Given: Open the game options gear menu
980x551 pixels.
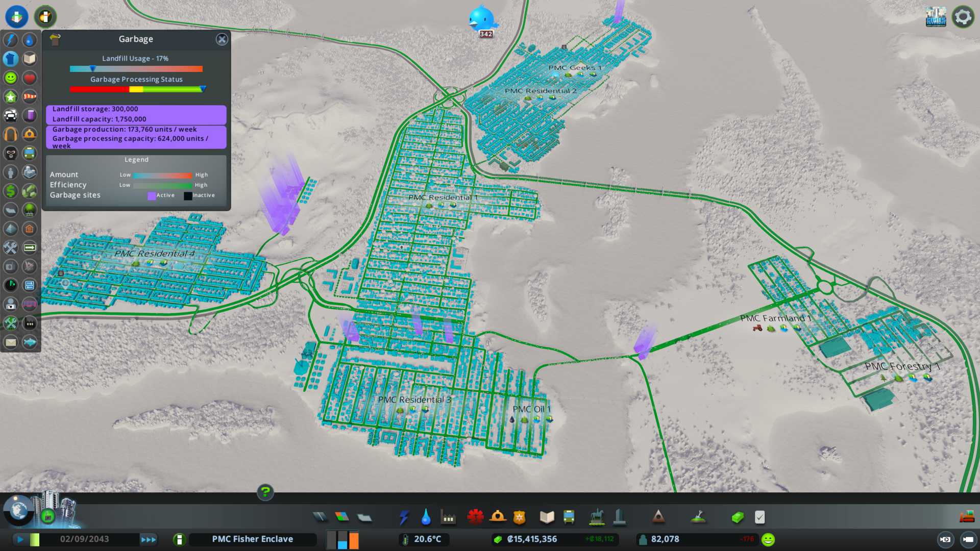Looking at the screenshot, I should (x=963, y=17).
